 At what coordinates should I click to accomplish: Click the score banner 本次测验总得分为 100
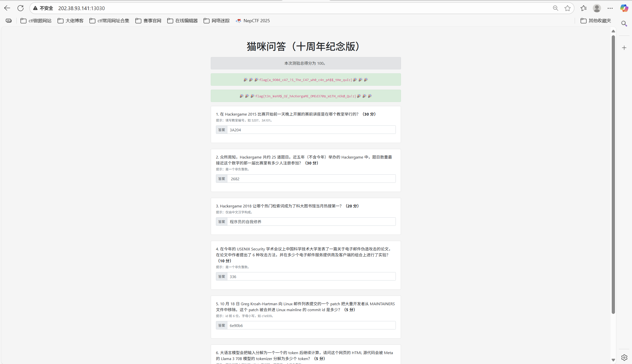[x=306, y=63]
